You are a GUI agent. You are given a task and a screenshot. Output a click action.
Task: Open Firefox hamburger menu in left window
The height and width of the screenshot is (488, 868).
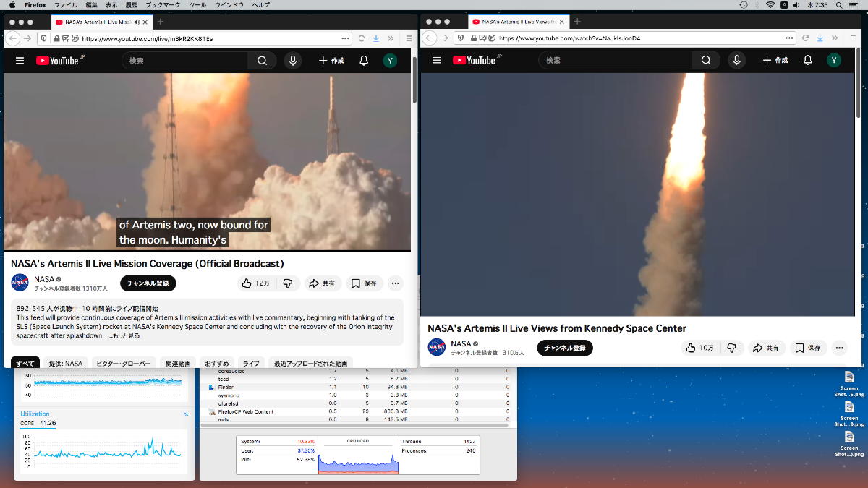pos(409,38)
